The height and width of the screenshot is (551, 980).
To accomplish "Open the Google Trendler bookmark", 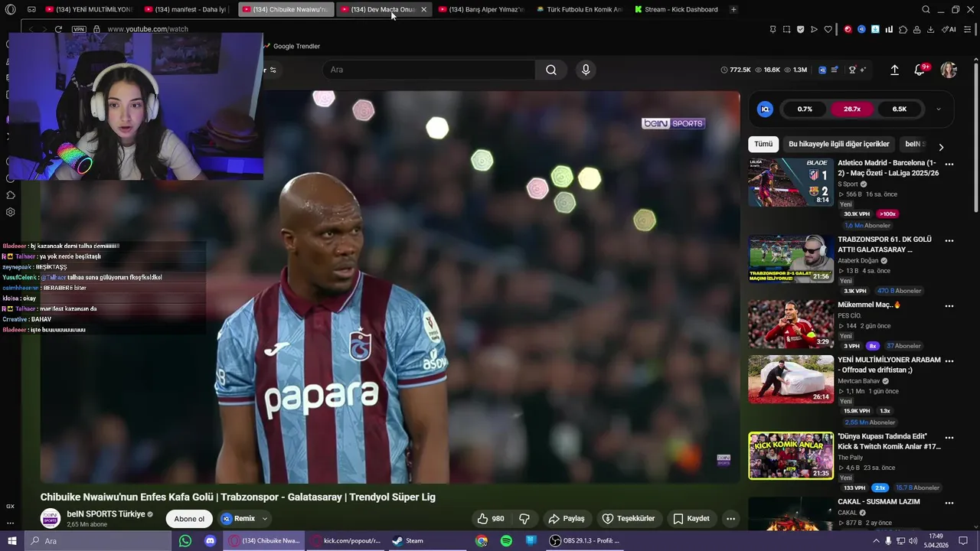I will click(x=291, y=46).
